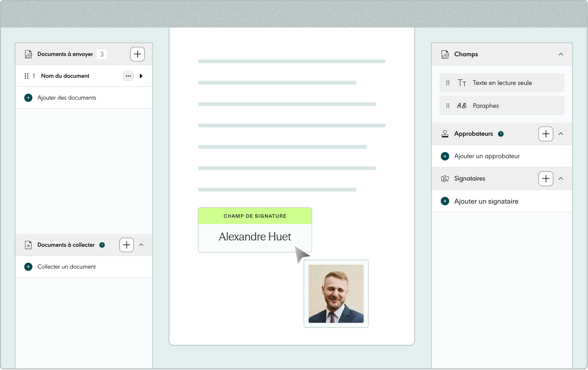Click the plus button beside Approbateurs
Image resolution: width=588 pixels, height=370 pixels.
(x=546, y=134)
